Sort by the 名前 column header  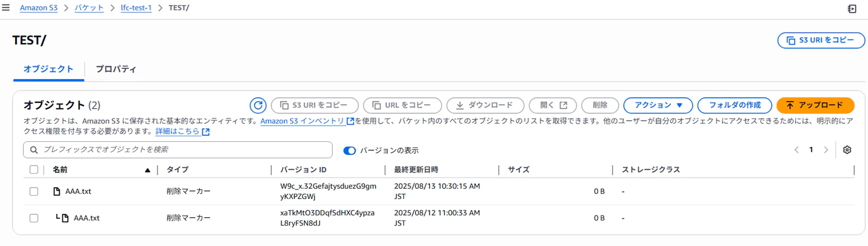coord(60,170)
